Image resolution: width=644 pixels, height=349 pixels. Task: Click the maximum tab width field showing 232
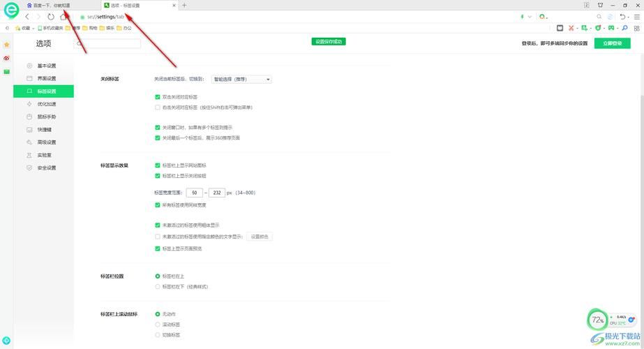point(217,193)
